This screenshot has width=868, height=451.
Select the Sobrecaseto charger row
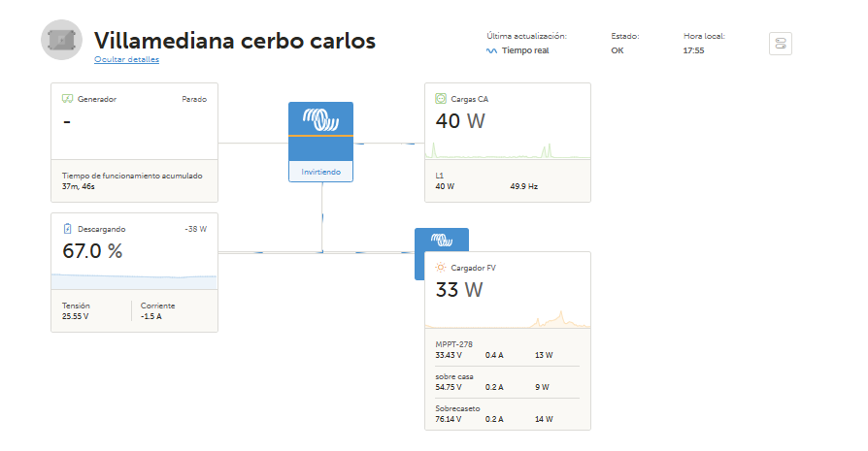point(508,414)
